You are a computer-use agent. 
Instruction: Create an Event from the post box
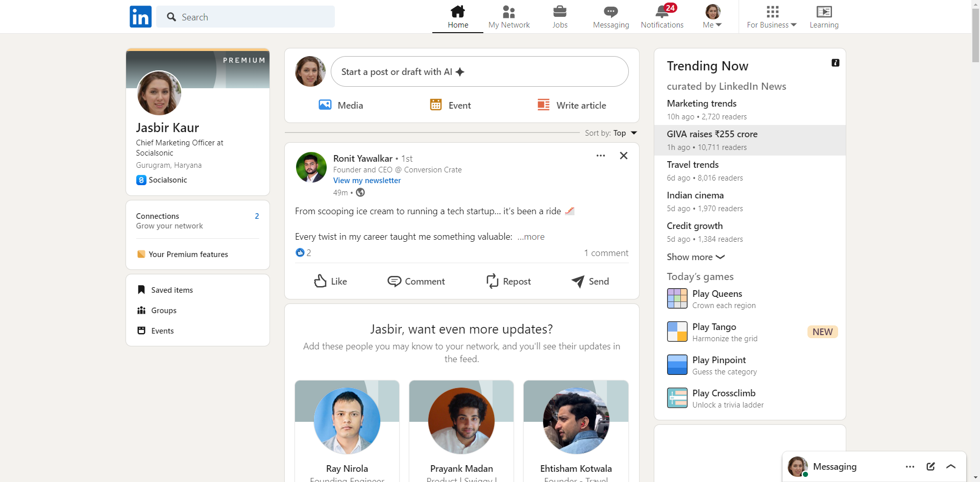coord(450,105)
